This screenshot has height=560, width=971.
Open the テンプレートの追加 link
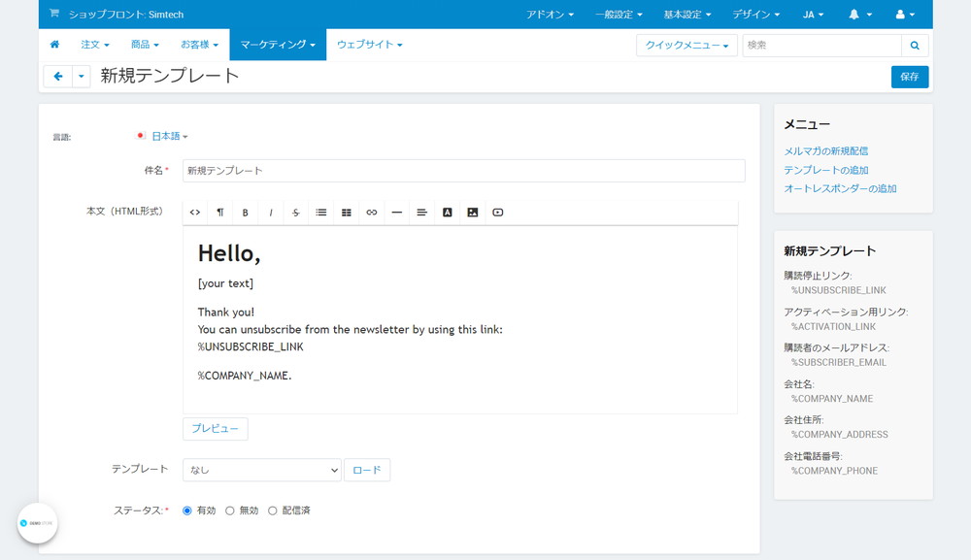coord(826,170)
